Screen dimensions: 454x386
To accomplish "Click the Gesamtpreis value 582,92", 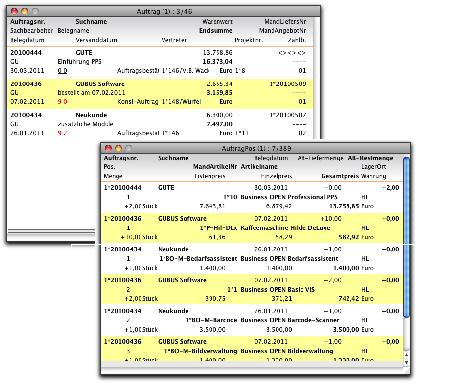I will 349,237.
